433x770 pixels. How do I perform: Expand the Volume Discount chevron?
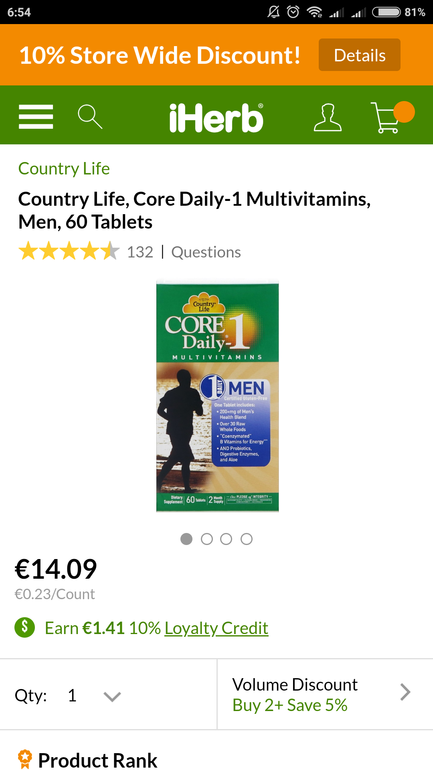point(405,692)
